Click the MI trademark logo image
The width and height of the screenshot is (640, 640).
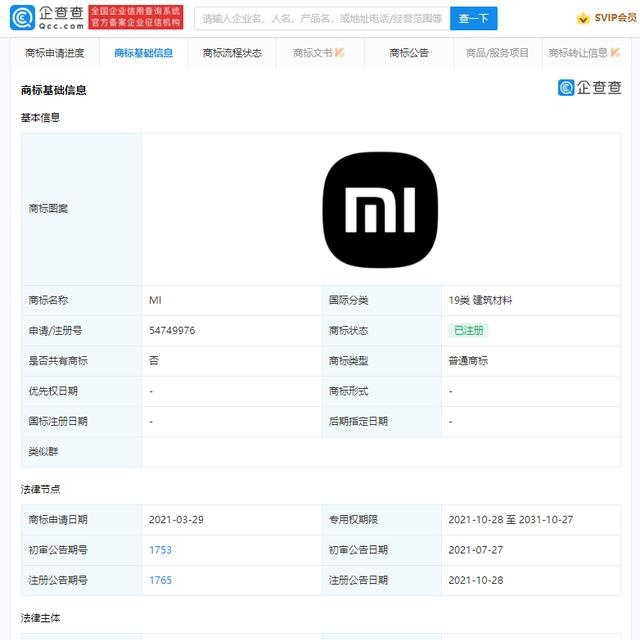point(380,210)
